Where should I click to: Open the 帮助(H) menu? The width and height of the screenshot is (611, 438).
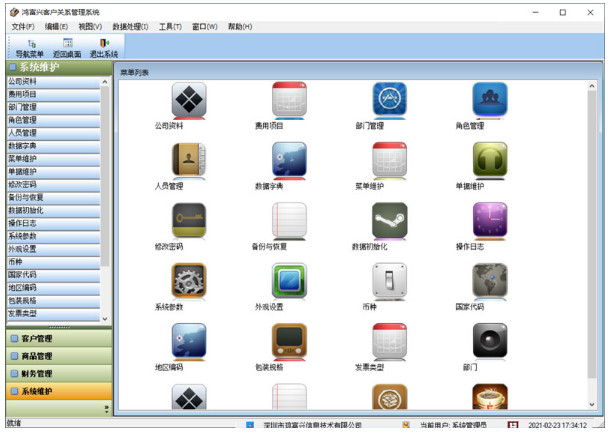240,26
